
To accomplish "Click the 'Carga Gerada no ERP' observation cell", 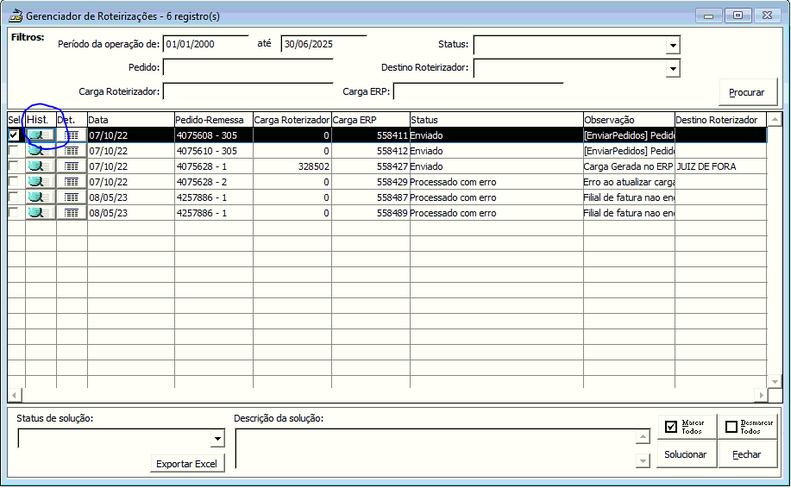I will 629,167.
